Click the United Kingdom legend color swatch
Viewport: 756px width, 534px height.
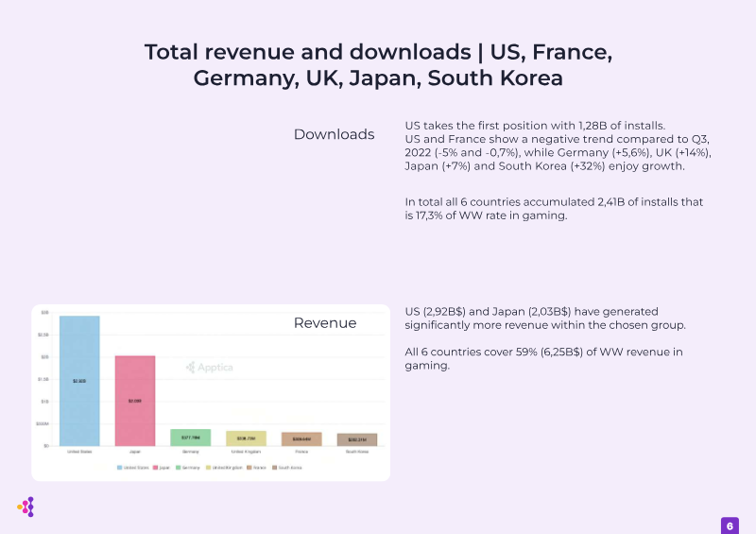point(208,467)
